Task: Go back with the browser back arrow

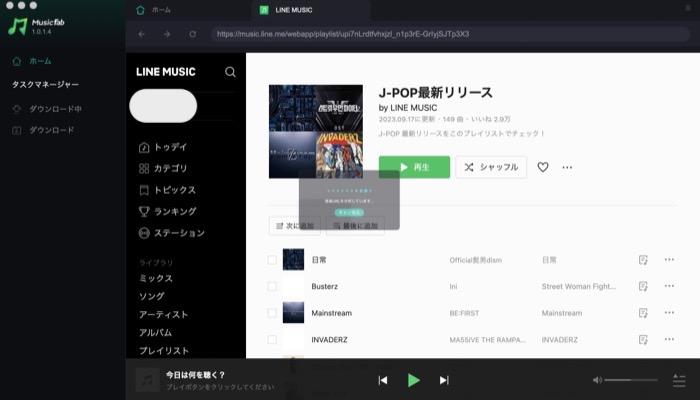Action: [x=142, y=34]
